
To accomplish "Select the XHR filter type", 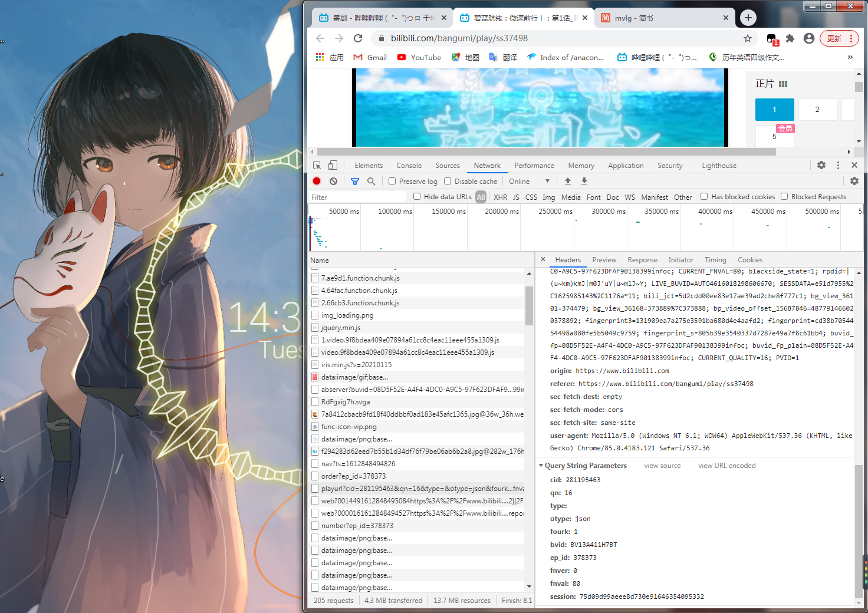I will coord(500,197).
